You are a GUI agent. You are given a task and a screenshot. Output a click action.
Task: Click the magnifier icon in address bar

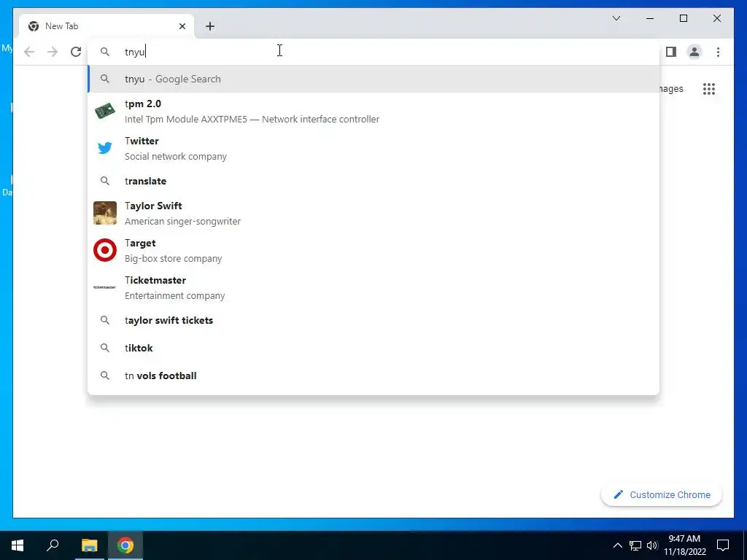point(105,52)
